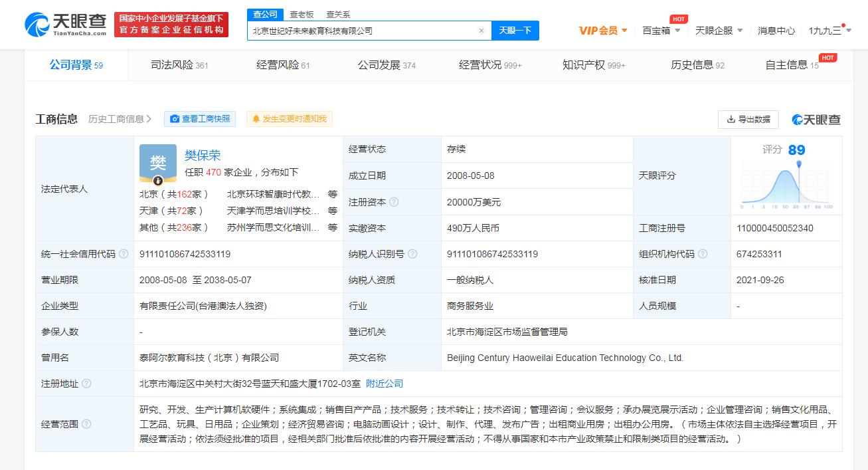Click help icon next to 纳税人识别号
868x470 pixels.
412,254
